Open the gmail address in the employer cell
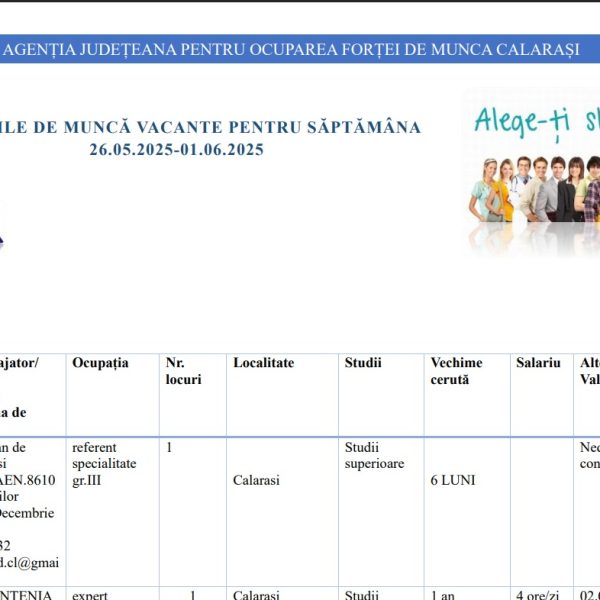The image size is (600, 600). (30, 563)
